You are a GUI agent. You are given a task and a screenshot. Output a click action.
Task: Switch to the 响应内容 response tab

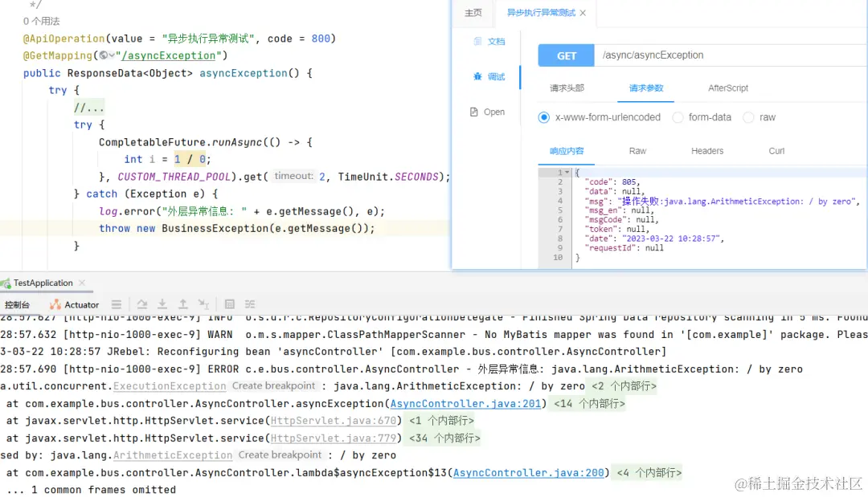[567, 151]
